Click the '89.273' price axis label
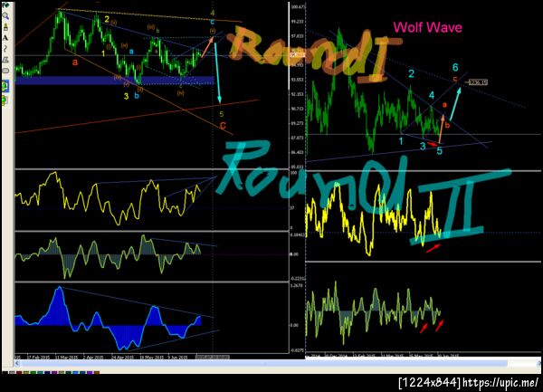The width and height of the screenshot is (543, 392). (298, 123)
